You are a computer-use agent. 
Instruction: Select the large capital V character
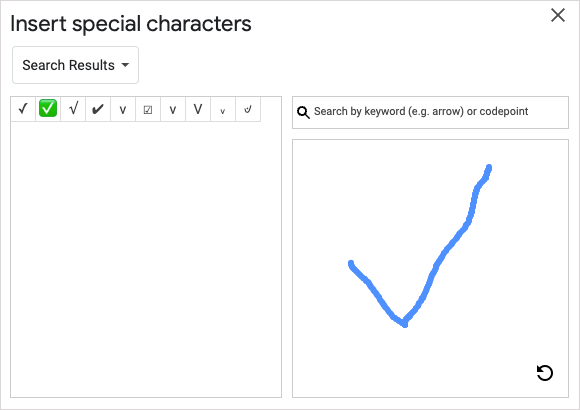(x=198, y=109)
